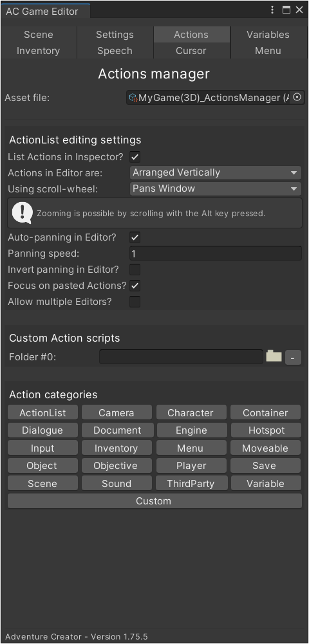Switch to the Variables tab
309x644 pixels.
point(268,35)
